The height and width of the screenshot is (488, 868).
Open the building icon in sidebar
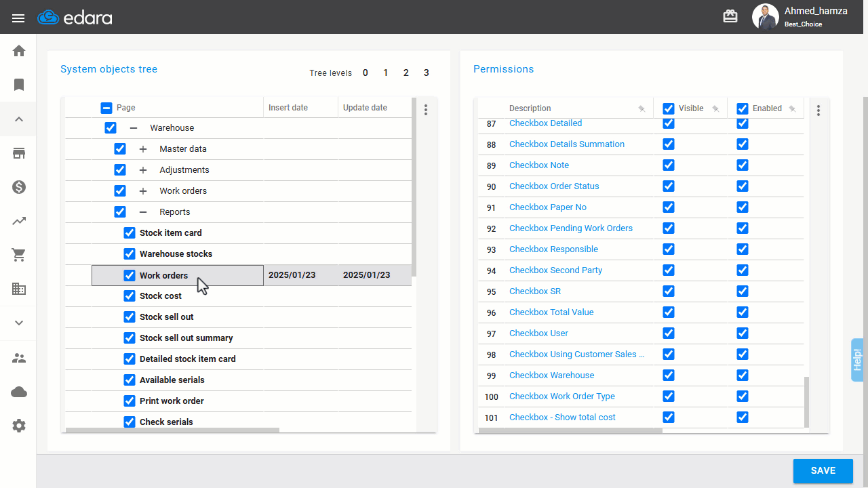19,289
